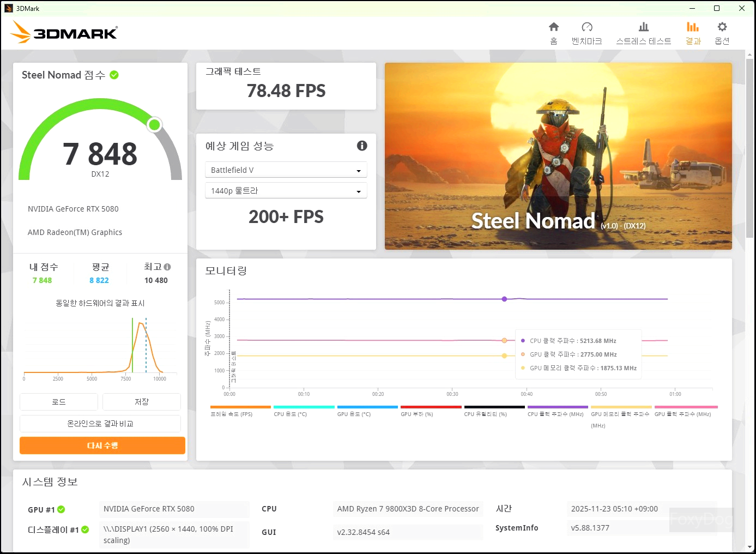Click AMD Radeon(TM) Graphics text
Viewport: 756px width, 554px height.
click(75, 232)
